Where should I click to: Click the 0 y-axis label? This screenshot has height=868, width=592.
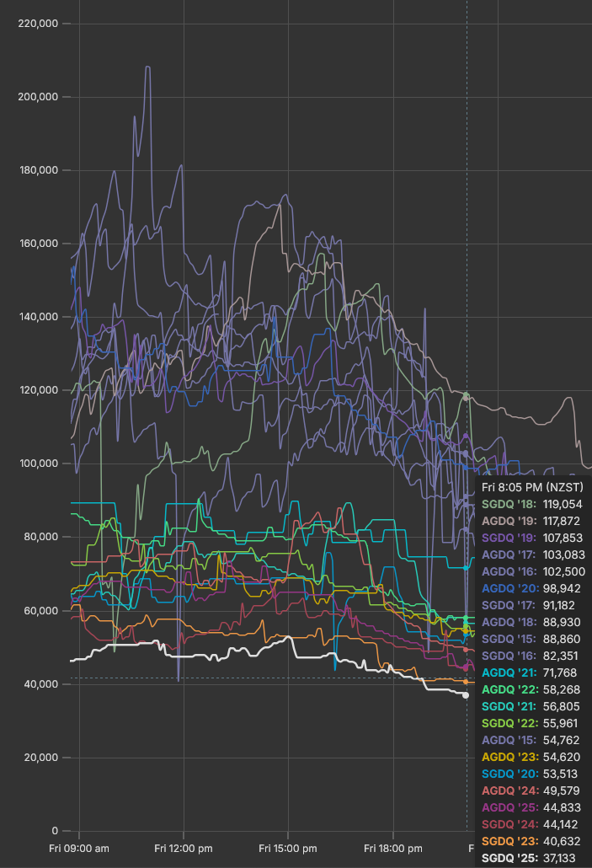[55, 831]
